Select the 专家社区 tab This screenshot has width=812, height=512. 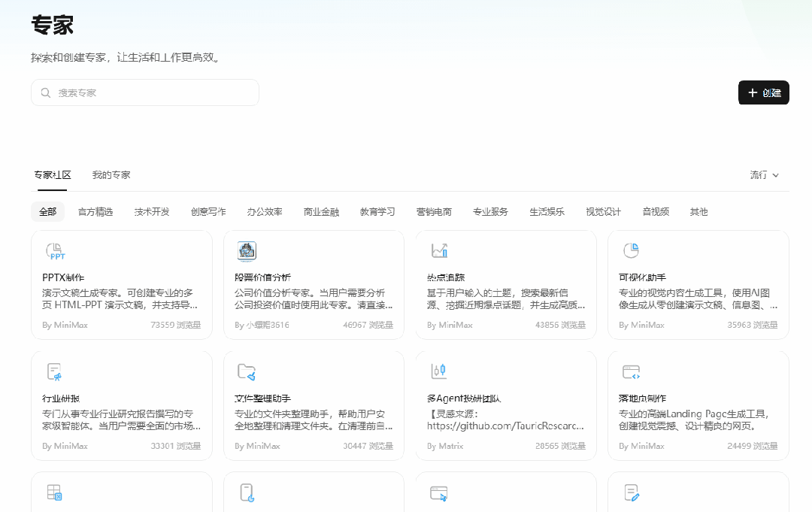point(51,174)
